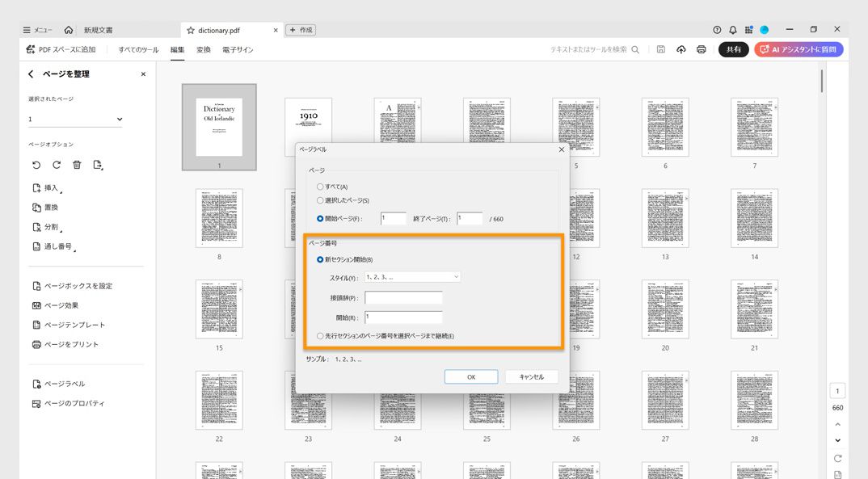Viewport: 868px width, 479px height.
Task: Rotate pages counterclockwise icon
Action: pyautogui.click(x=36, y=165)
